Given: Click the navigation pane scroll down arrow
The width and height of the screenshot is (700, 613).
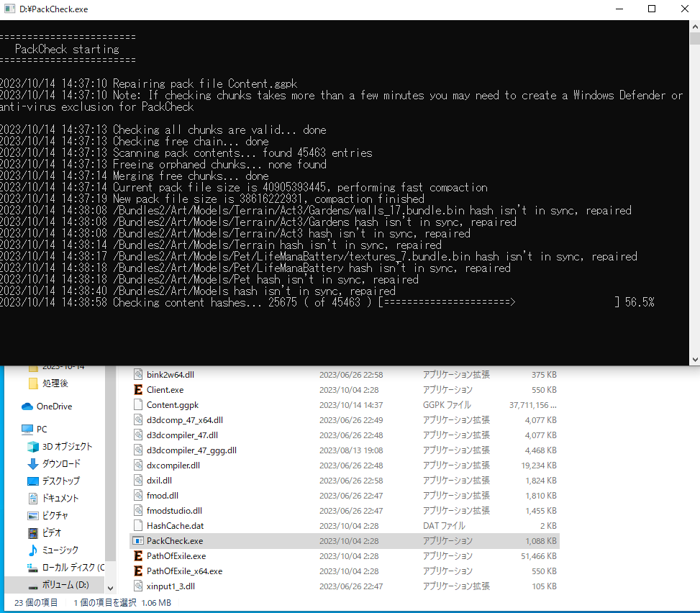Looking at the screenshot, I should pyautogui.click(x=111, y=589).
